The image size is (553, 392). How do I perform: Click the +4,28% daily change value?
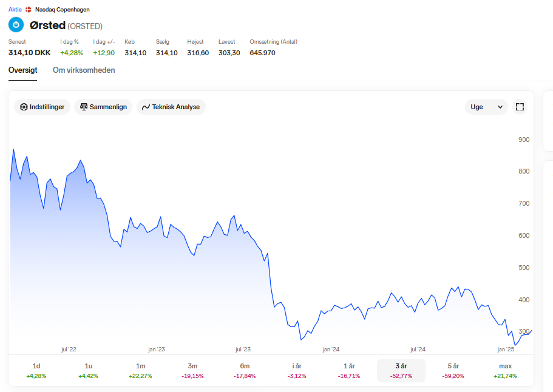click(72, 53)
